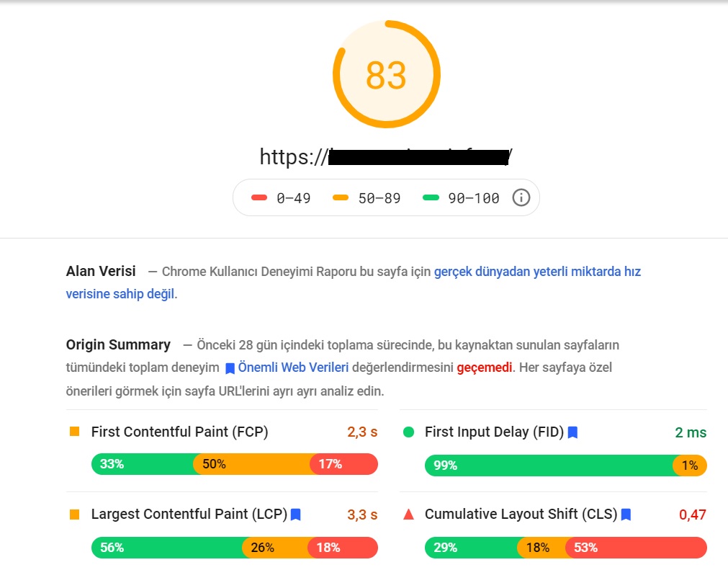The width and height of the screenshot is (728, 570).
Task: Click the redacted https URL text
Action: click(x=386, y=156)
